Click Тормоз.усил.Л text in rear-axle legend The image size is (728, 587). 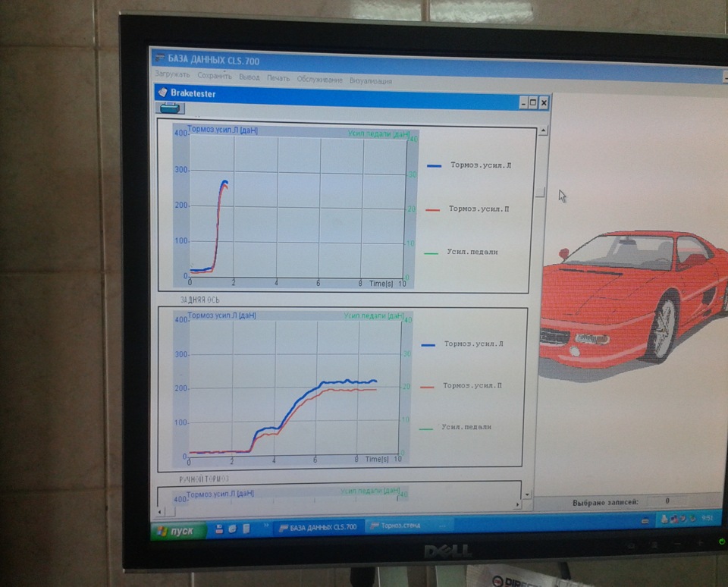473,344
